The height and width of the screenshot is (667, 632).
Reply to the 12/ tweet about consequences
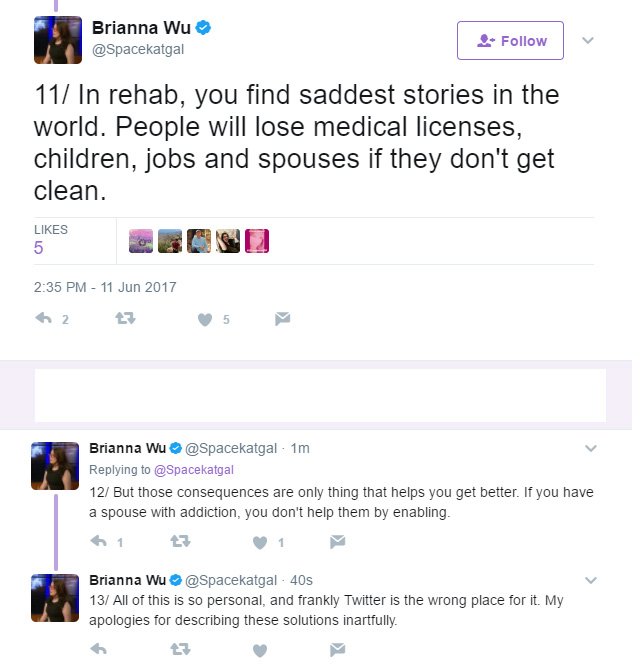(x=99, y=542)
